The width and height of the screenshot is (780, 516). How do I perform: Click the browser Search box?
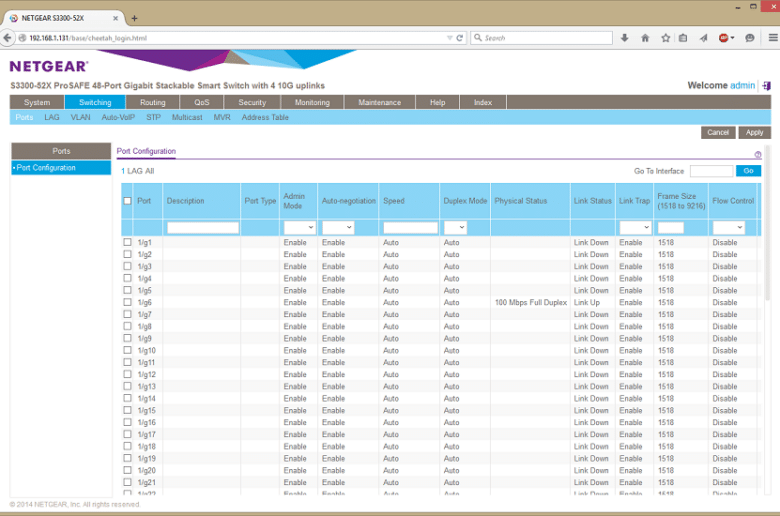coord(541,38)
